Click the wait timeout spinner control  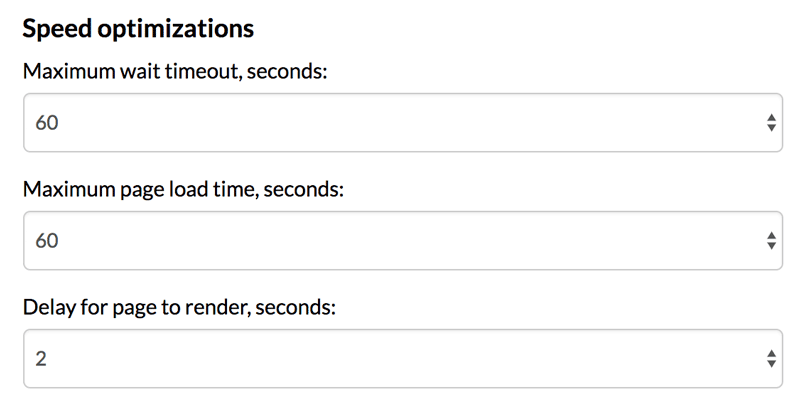click(x=771, y=123)
